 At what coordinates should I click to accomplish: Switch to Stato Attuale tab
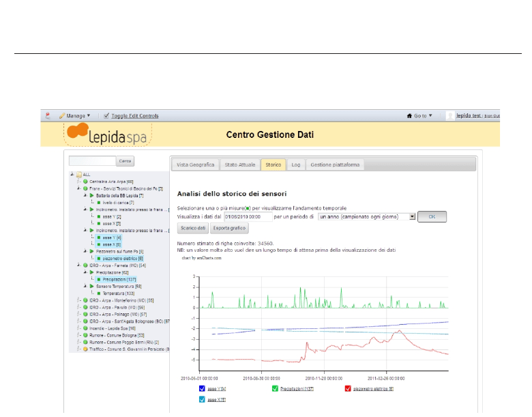[240, 164]
